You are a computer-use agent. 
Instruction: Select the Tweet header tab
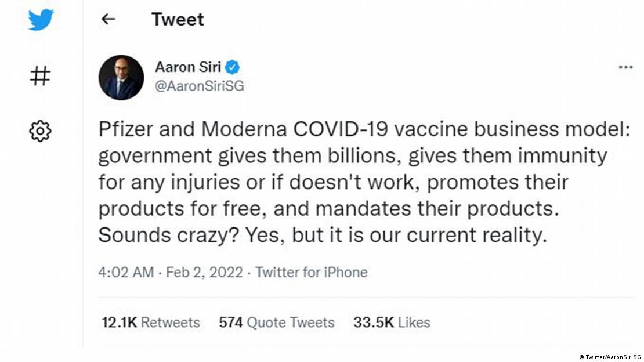tap(178, 19)
